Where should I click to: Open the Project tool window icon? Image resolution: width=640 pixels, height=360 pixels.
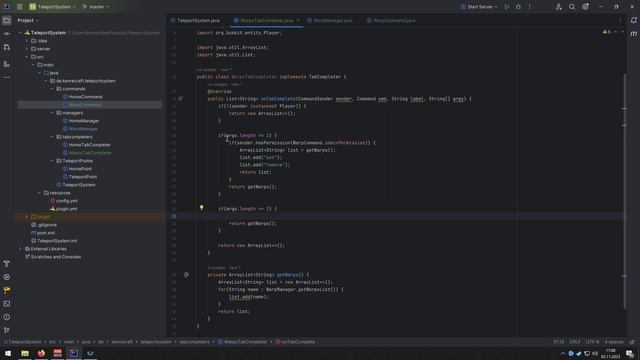pos(7,20)
